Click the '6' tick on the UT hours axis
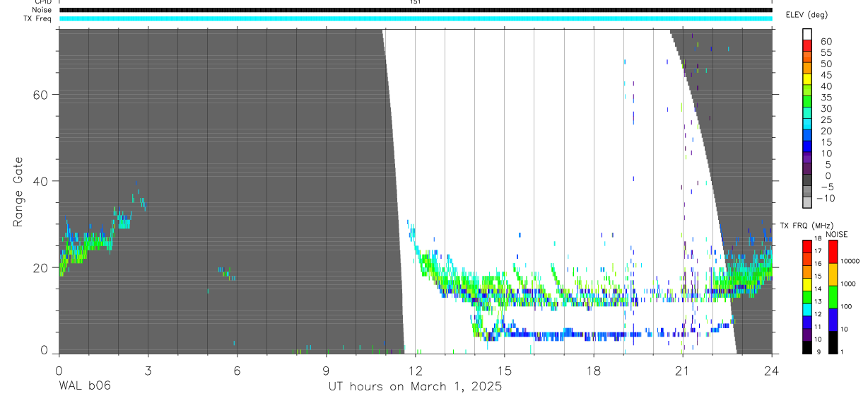868x401 pixels. [x=237, y=370]
